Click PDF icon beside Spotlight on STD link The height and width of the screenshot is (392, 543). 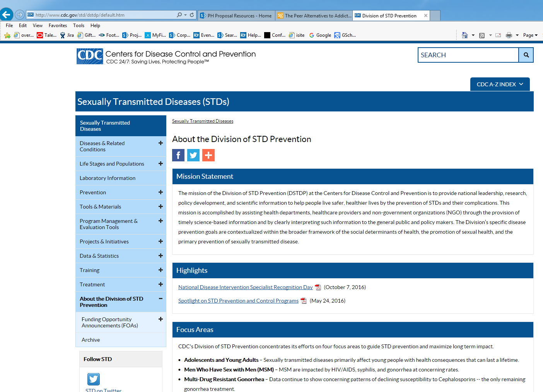(304, 301)
